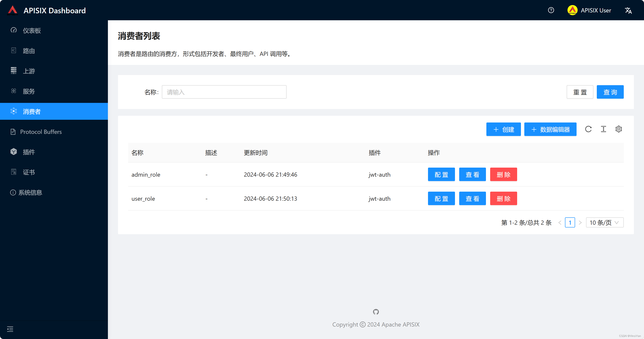Navigate to the 插件 plugins page
The image size is (644, 339).
pos(29,152)
